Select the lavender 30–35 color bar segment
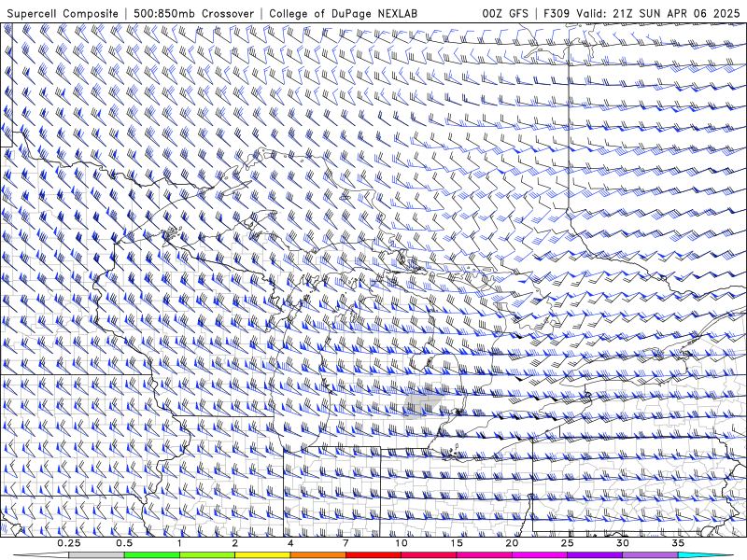 (x=650, y=555)
